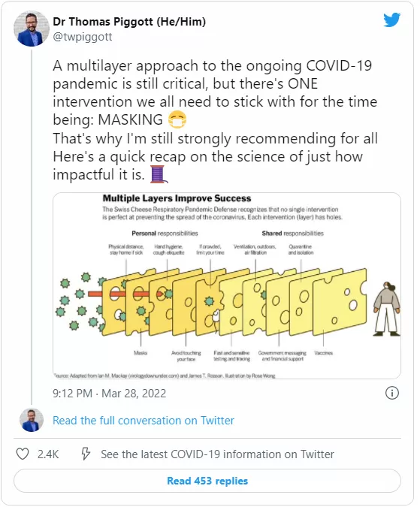See the latest COVID-19 information link
420x507 pixels.
(x=217, y=454)
